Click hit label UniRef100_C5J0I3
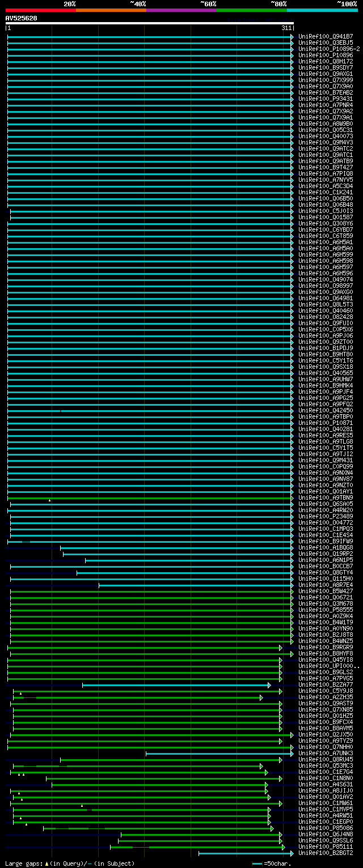The height and width of the screenshot is (868, 363). (326, 211)
